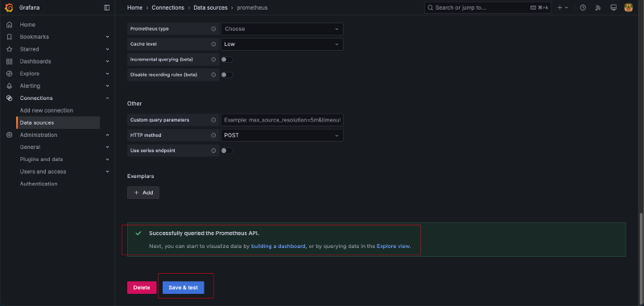
Task: Open the Prometheus type dropdown
Action: coord(282,29)
